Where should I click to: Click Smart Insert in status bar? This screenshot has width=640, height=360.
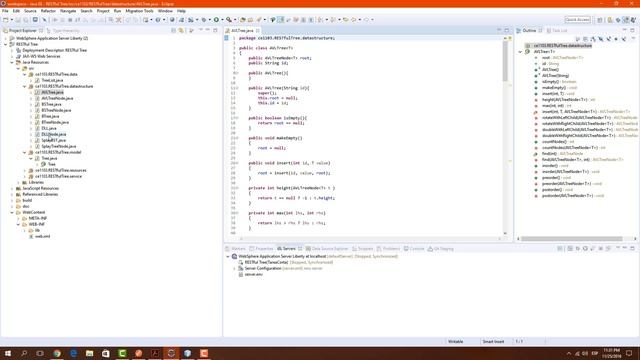[493, 342]
